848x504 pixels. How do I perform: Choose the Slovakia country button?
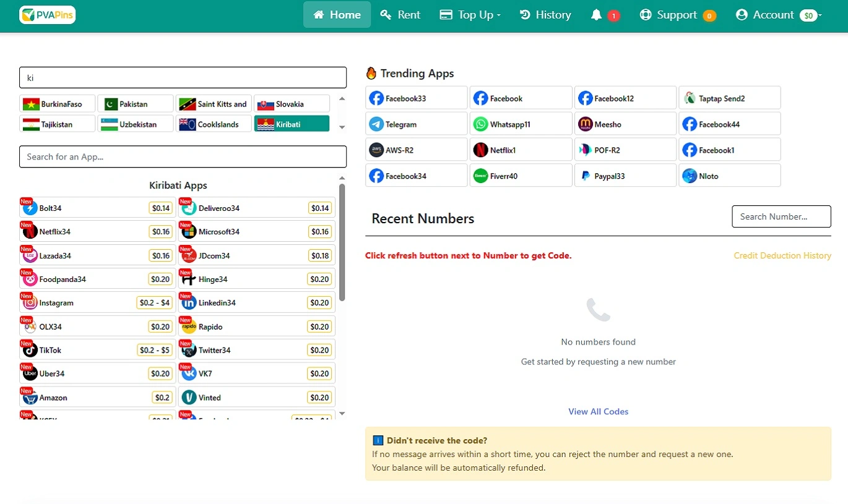[x=292, y=104]
